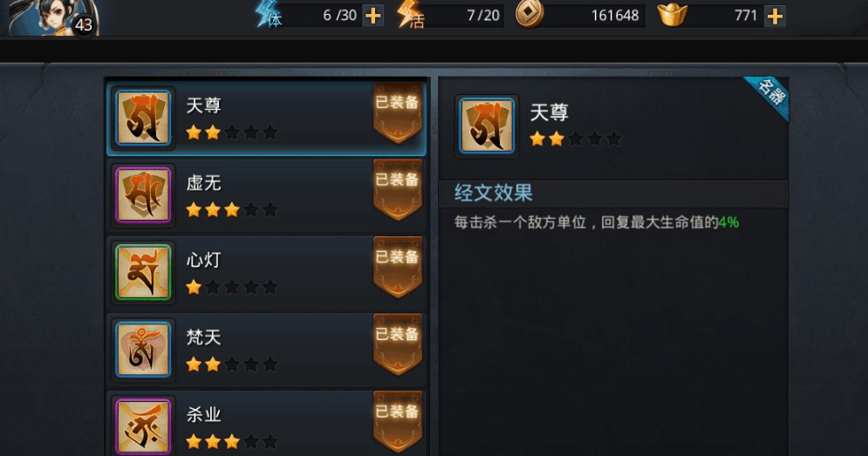Open the 杀业 list row name
The height and width of the screenshot is (456, 868).
coord(204,414)
